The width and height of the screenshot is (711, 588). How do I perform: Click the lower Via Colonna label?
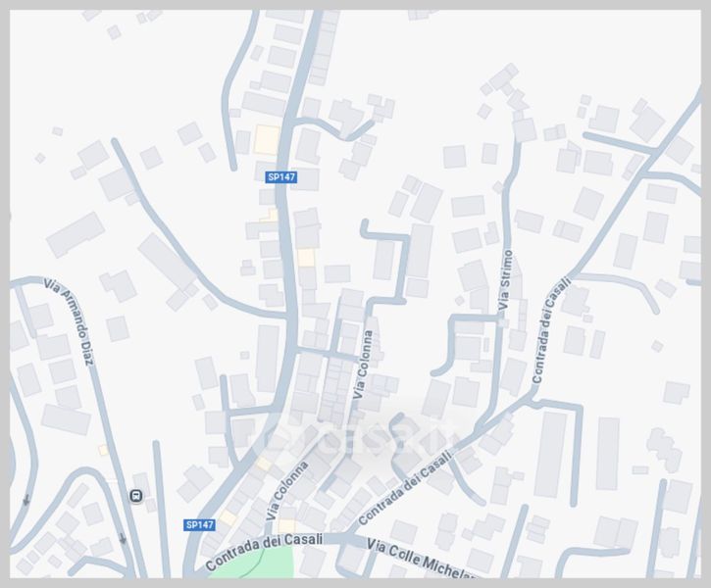(x=286, y=490)
